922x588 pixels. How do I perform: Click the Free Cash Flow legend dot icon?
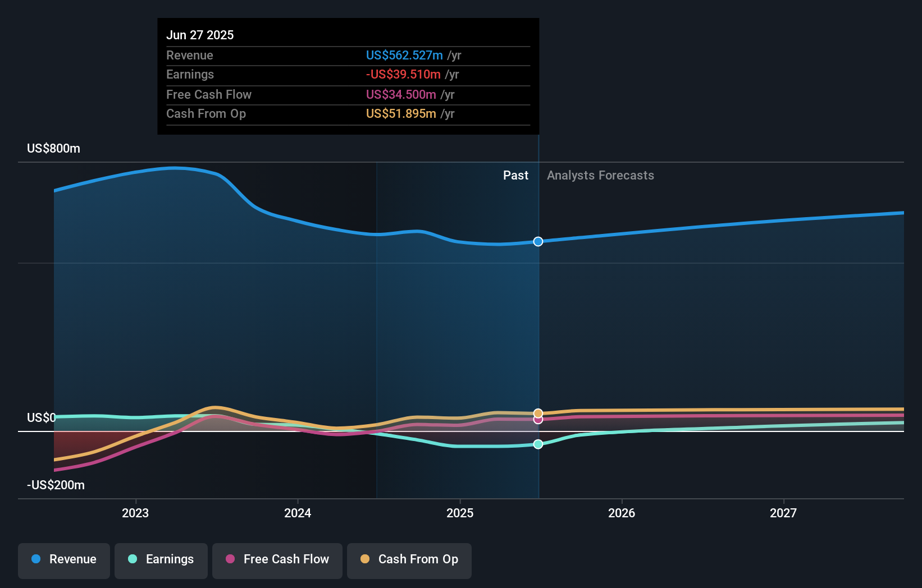(229, 559)
